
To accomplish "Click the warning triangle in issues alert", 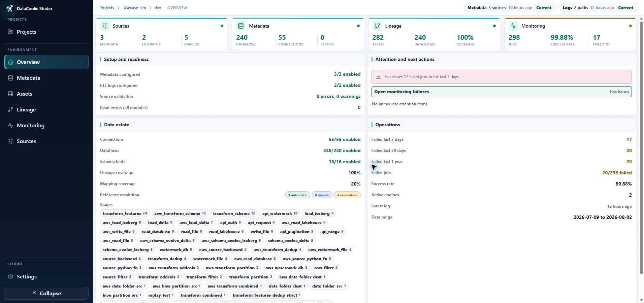I will coord(378,77).
